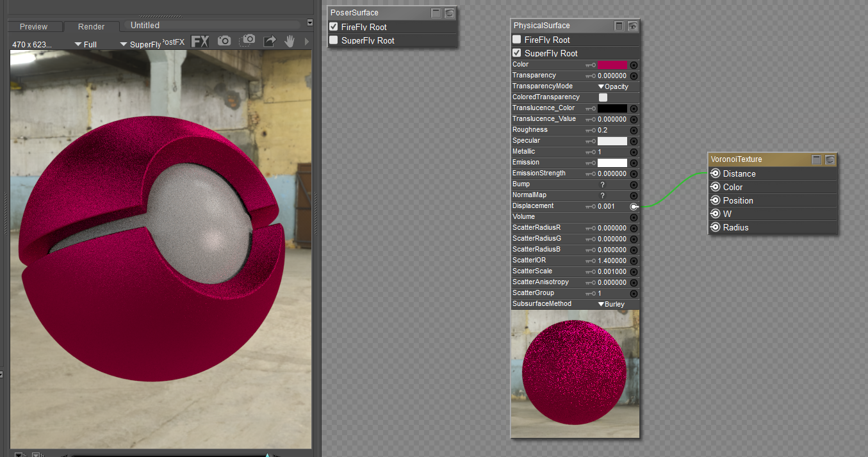868x457 pixels.
Task: Click the key icon beside Roughness
Action: point(590,130)
